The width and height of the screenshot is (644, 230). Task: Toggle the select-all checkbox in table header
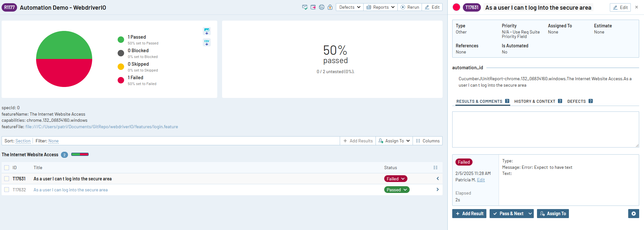click(x=6, y=168)
